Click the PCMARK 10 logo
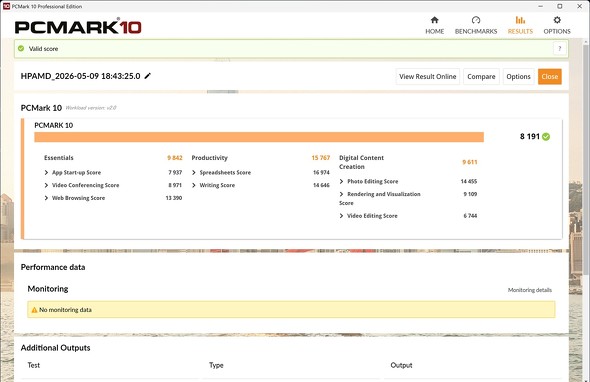590x382 pixels. 78,27
